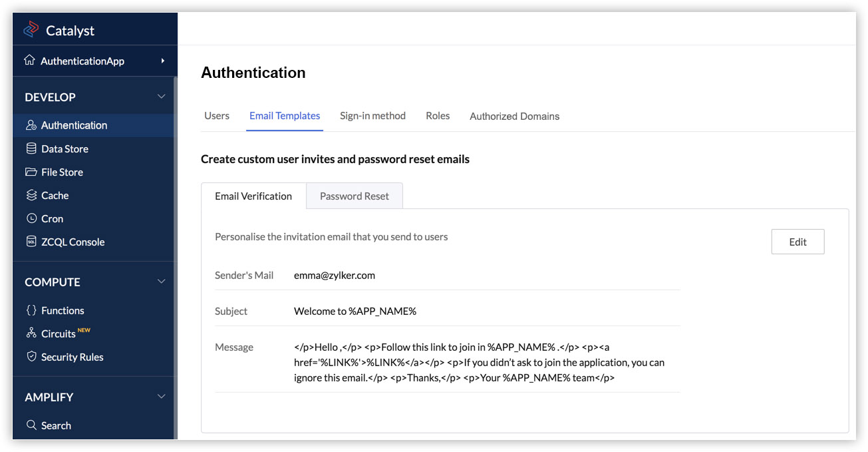
Task: Click the Functions curly braces icon
Action: pos(31,310)
